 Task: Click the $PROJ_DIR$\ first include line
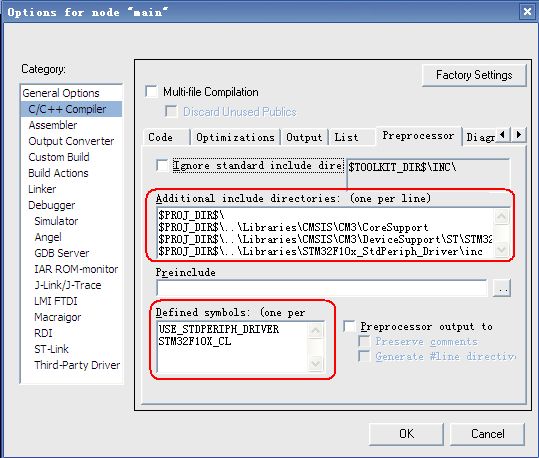191,215
